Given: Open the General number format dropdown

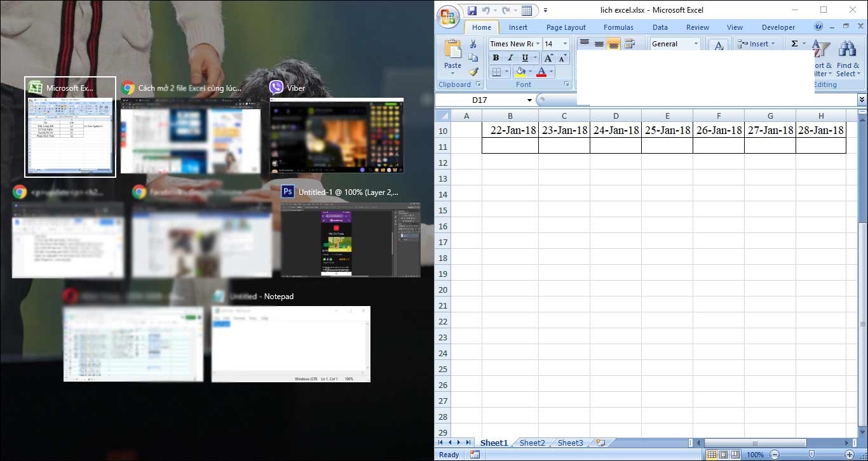Looking at the screenshot, I should click(696, 44).
